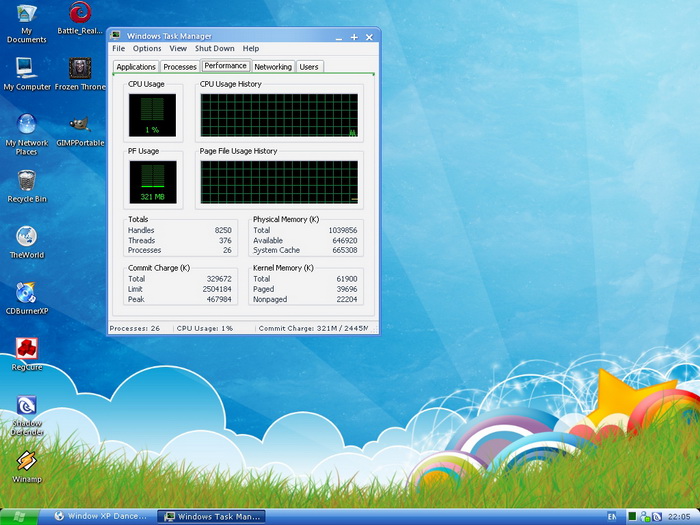This screenshot has height=525, width=700.
Task: Click status bar 'CPU Usage: 1%' entry
Action: [205, 328]
